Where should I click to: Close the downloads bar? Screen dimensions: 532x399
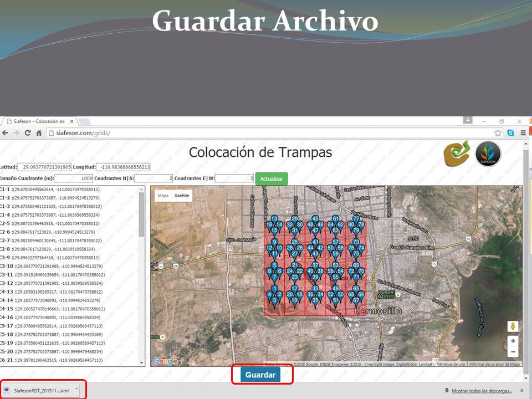tap(522, 391)
